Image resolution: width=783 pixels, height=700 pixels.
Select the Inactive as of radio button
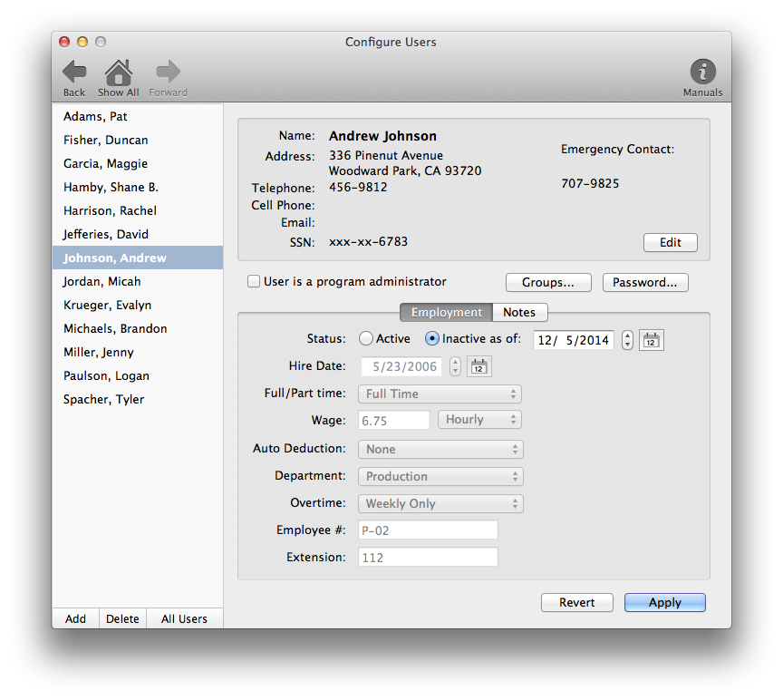click(x=432, y=339)
